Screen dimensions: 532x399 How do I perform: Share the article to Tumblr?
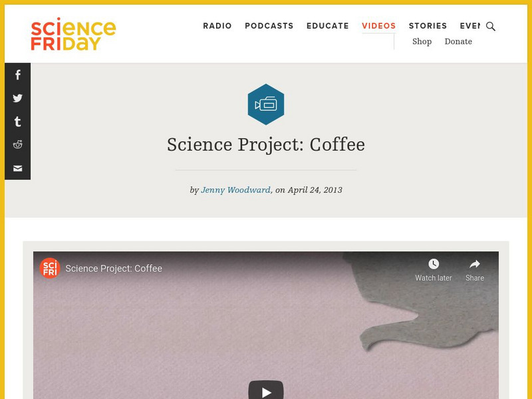pos(17,122)
